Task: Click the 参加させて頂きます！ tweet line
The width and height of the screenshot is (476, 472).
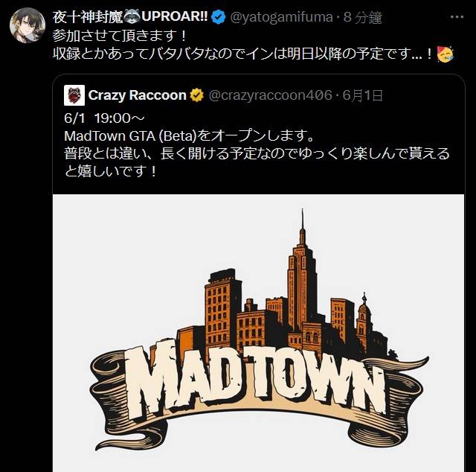Action: tap(120, 36)
